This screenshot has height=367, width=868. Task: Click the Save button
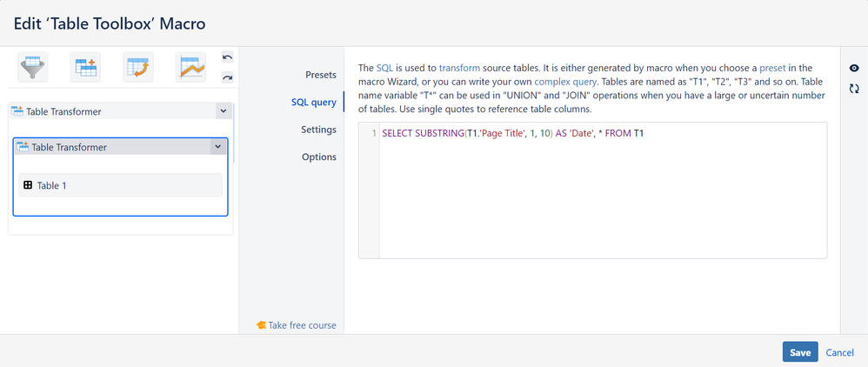point(800,352)
